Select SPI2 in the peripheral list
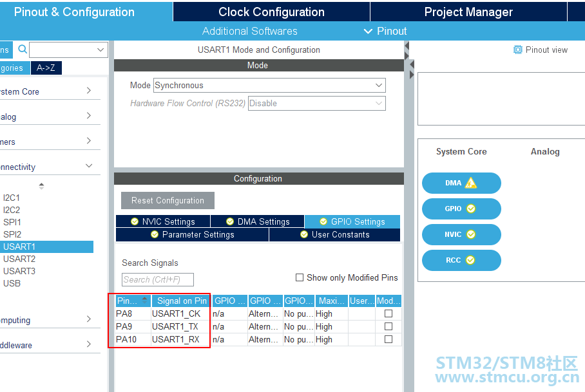This screenshot has height=392, width=585. click(x=12, y=234)
